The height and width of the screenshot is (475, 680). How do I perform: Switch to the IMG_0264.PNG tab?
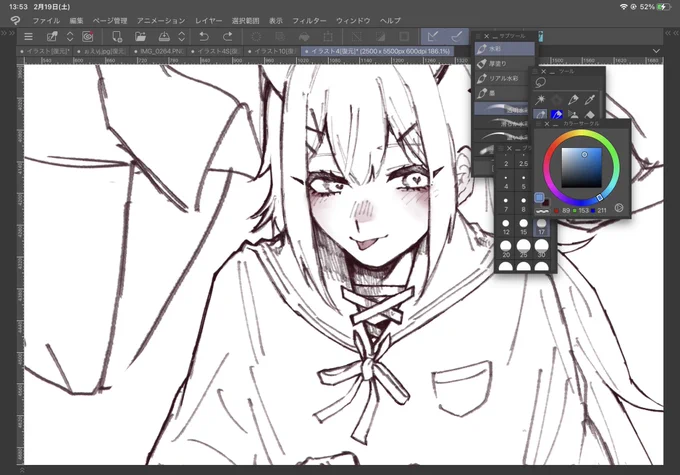point(159,51)
